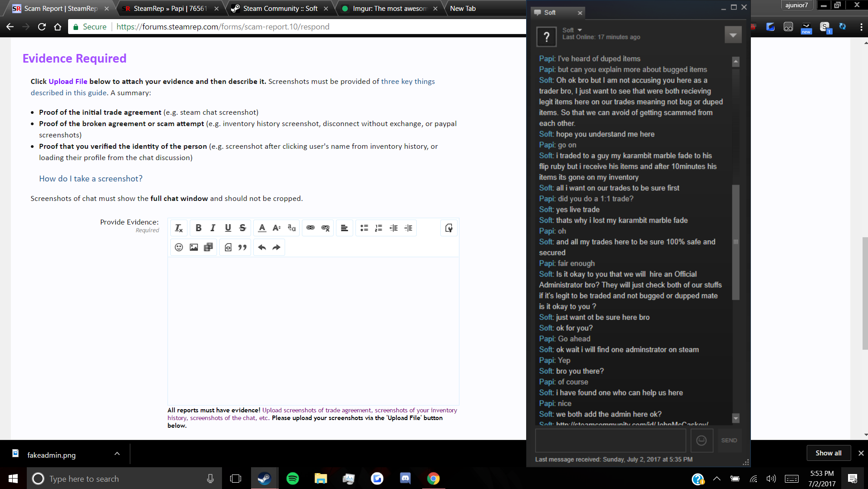Click the Remove Formatting editor icon
This screenshot has width=868, height=489.
click(x=179, y=228)
